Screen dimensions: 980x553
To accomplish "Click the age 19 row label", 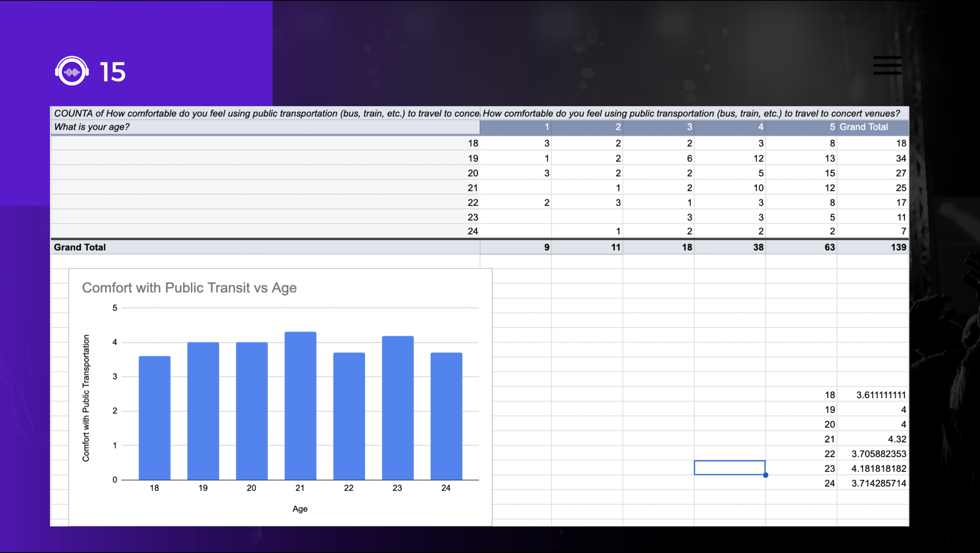I will 473,158.
